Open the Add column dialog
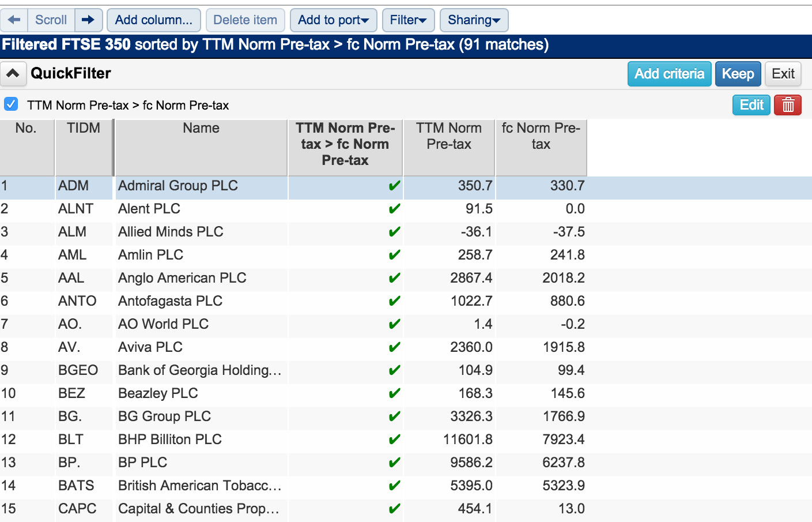 point(154,20)
